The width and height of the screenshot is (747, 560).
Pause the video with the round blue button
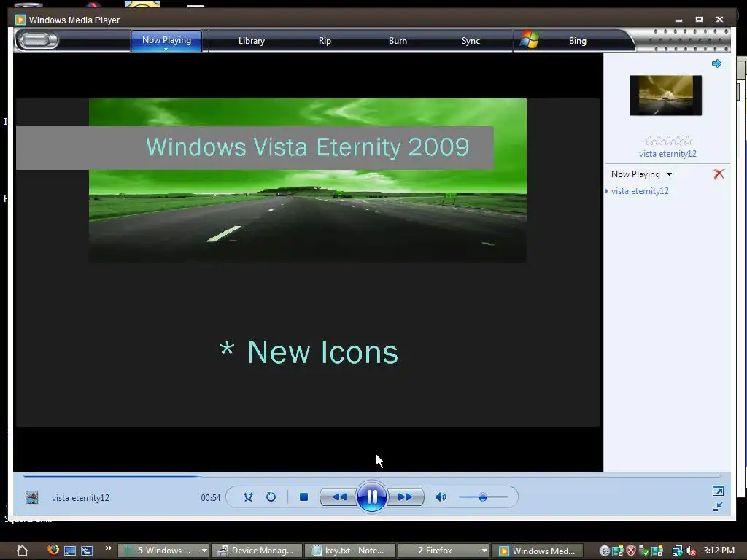coord(371,497)
